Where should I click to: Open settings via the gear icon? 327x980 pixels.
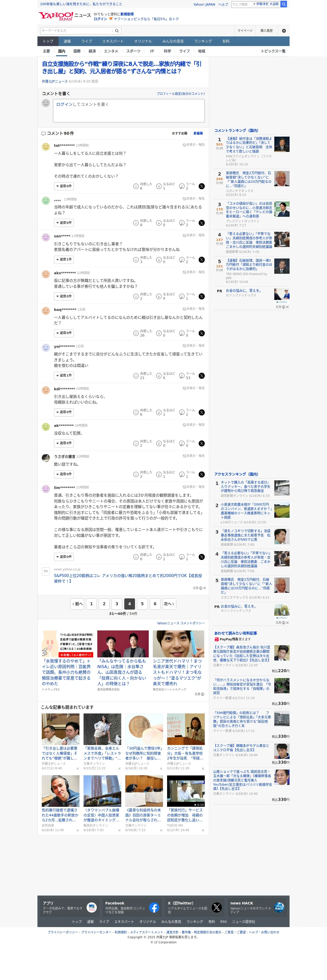pyautogui.click(x=284, y=31)
